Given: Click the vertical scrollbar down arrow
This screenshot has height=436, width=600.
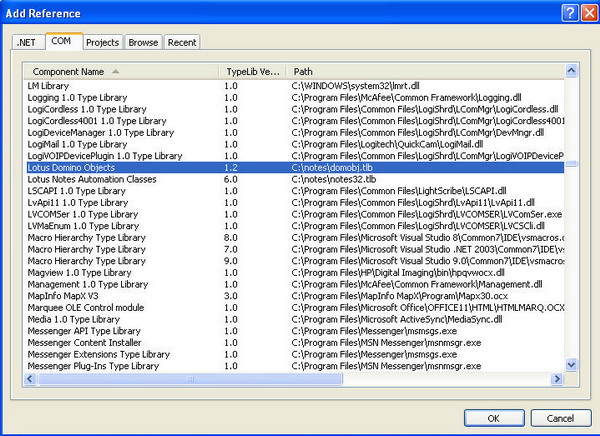Looking at the screenshot, I should [571, 364].
